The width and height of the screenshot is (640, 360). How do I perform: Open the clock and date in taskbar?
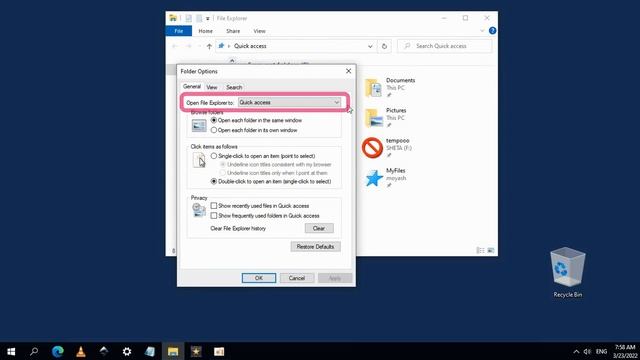click(625, 351)
